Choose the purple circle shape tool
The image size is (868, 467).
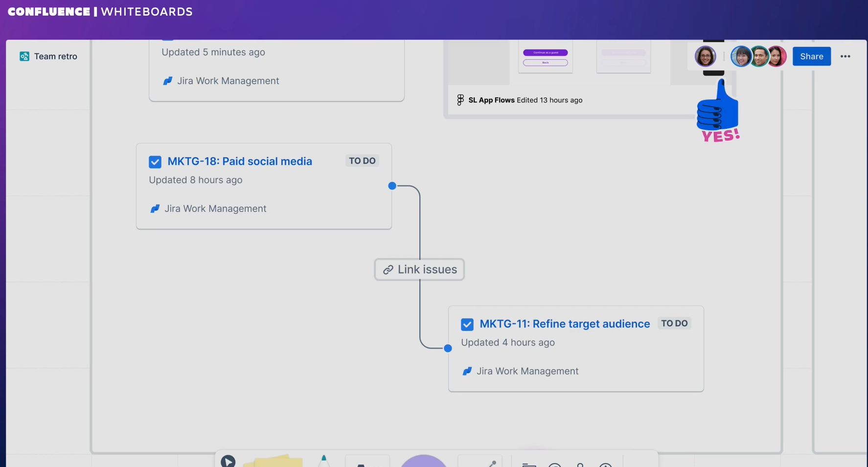(424, 461)
